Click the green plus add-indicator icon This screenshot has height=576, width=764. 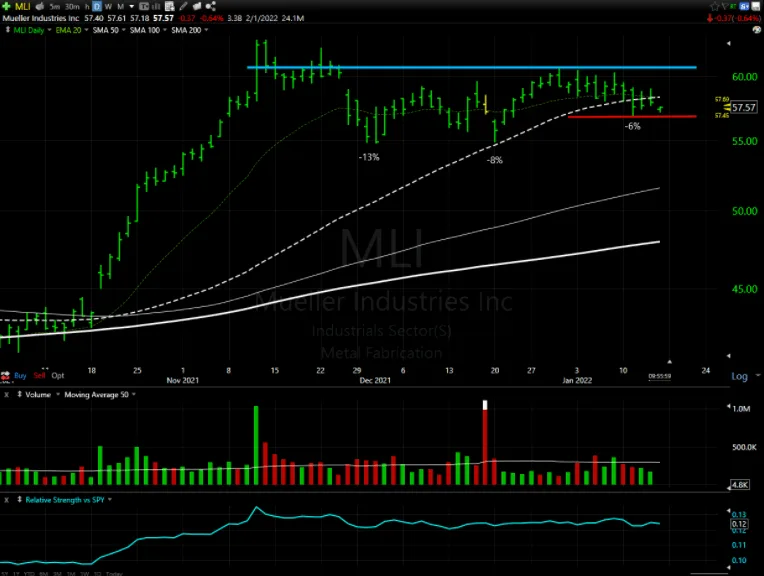coord(6,6)
